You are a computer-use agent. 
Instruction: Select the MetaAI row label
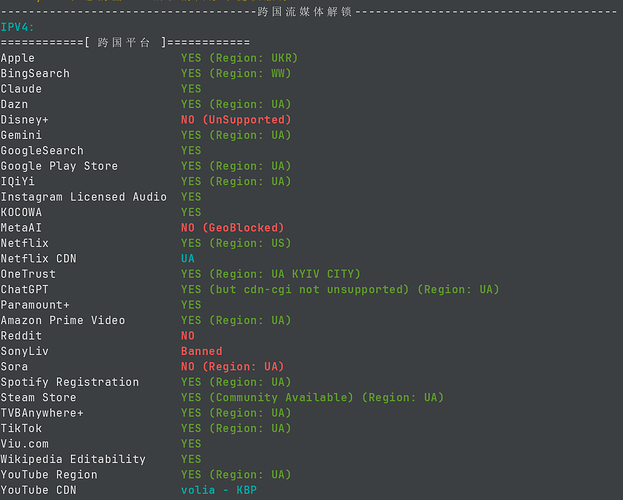point(21,228)
